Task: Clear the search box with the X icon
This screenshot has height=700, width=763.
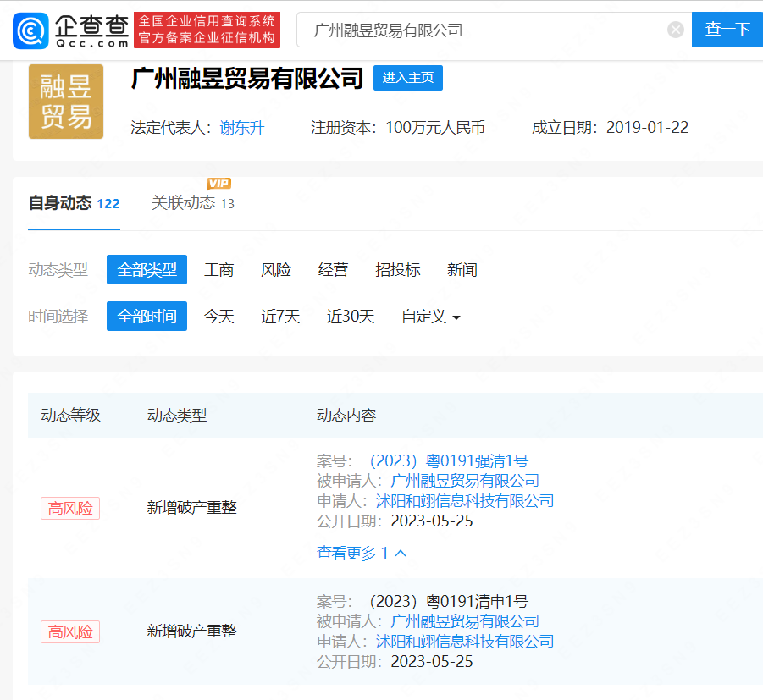Action: 676,30
